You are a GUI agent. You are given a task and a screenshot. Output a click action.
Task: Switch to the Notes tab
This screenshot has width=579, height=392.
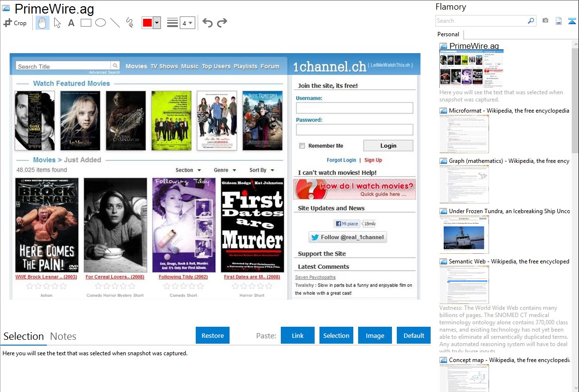click(63, 336)
